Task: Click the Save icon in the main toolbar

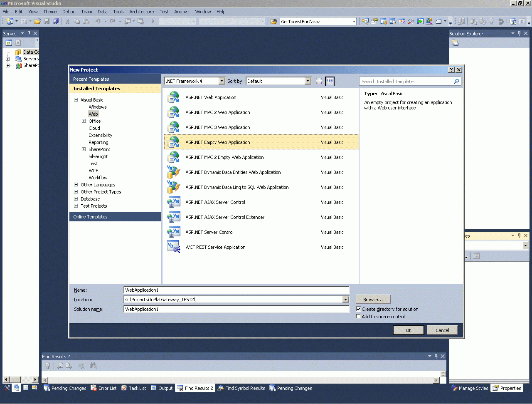Action: [47, 21]
